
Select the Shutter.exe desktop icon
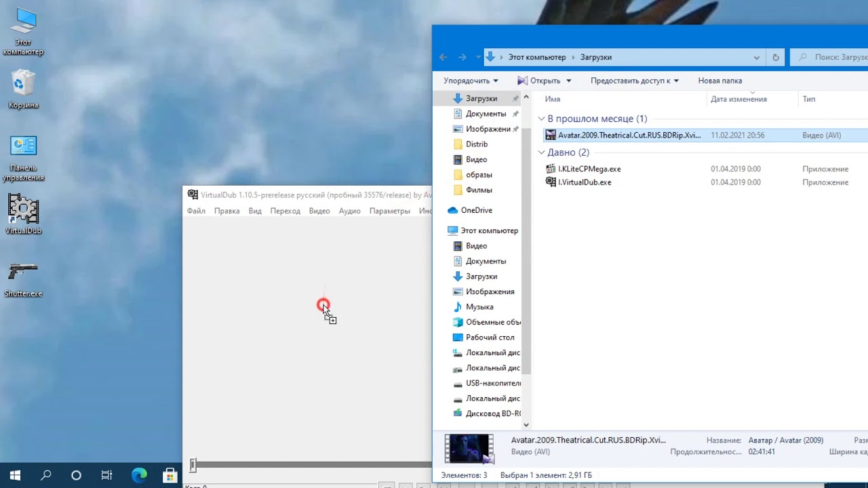click(x=23, y=280)
